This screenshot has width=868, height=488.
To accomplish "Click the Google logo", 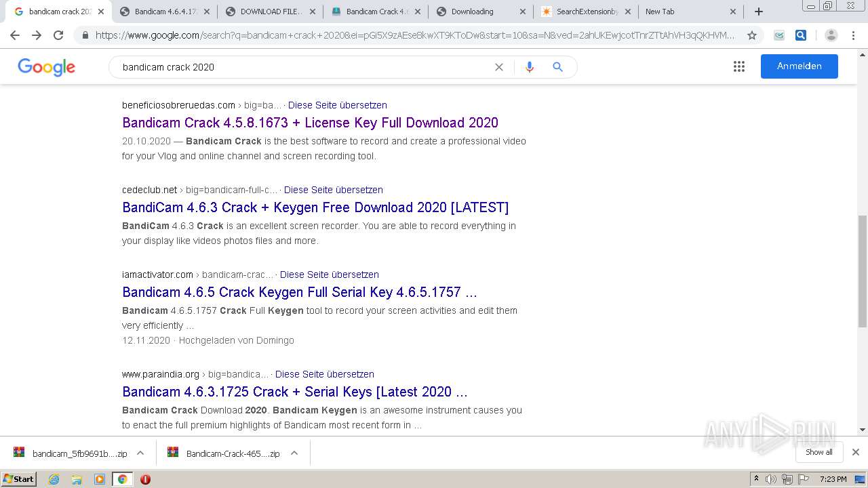I will (46, 67).
